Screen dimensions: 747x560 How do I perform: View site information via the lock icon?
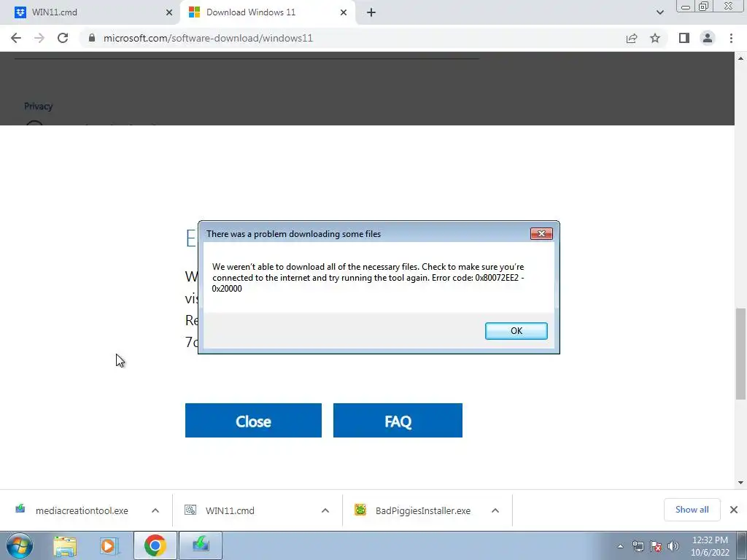92,38
